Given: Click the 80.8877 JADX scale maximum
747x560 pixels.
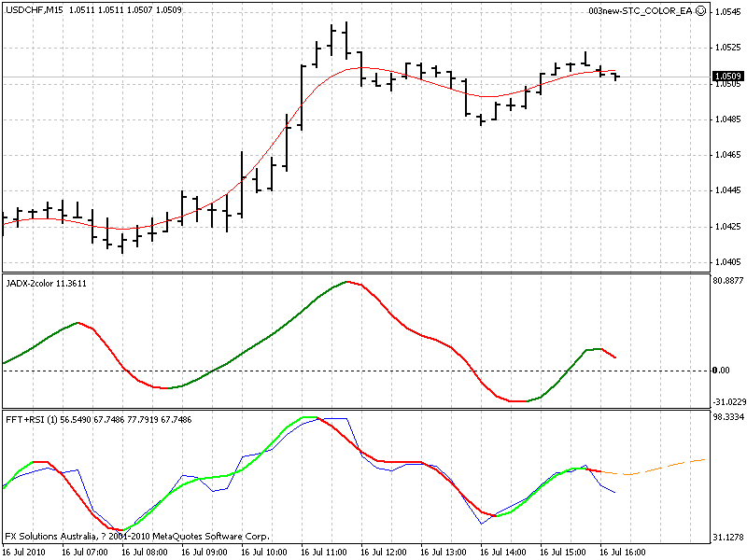Looking at the screenshot, I should [x=728, y=281].
